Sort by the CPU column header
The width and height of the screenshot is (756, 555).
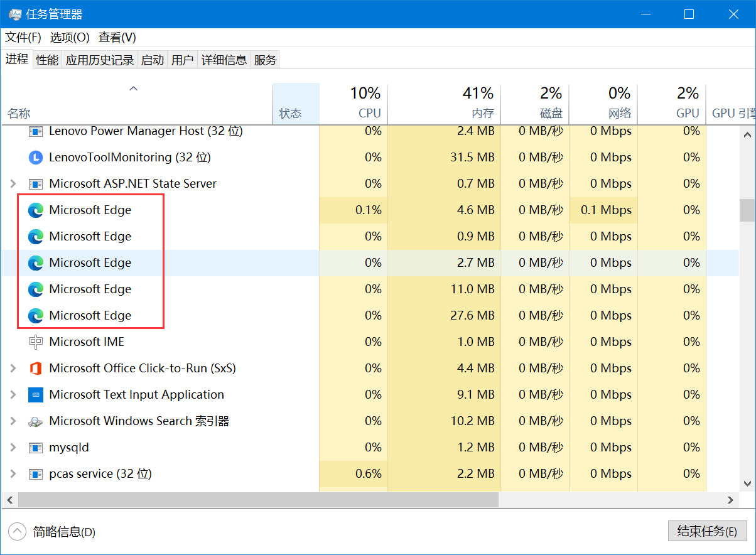[354, 104]
